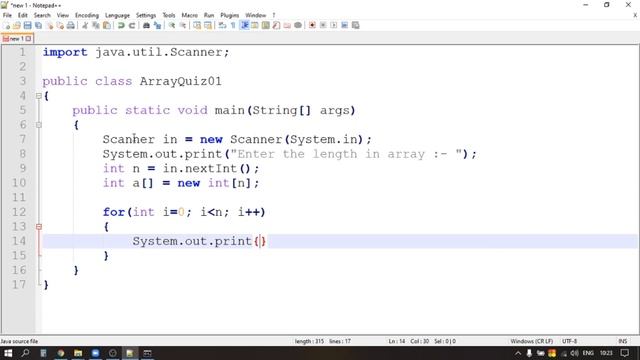Click the Close document toolbar icon
640x360 pixels.
click(49, 25)
